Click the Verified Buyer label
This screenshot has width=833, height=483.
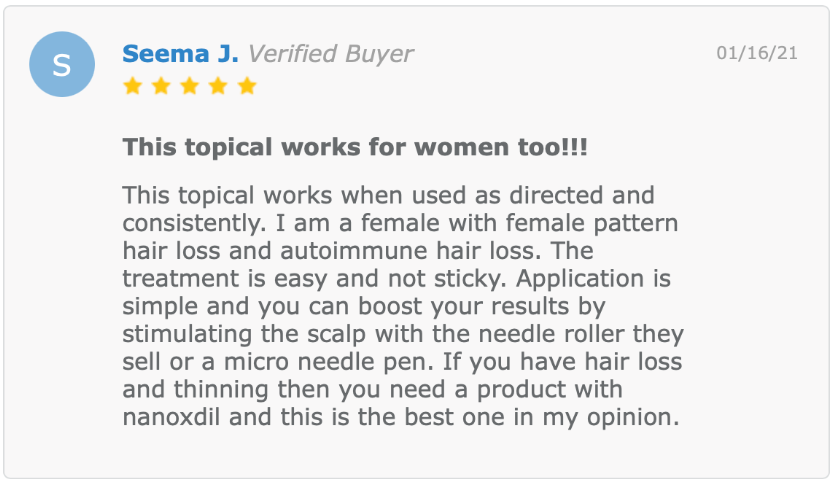[330, 54]
